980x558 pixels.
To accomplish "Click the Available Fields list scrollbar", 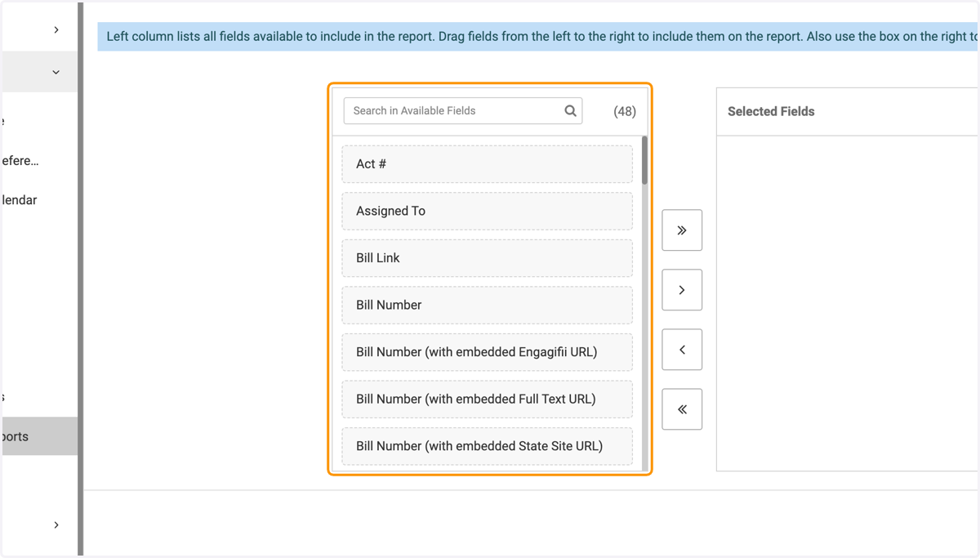I will coord(644,160).
